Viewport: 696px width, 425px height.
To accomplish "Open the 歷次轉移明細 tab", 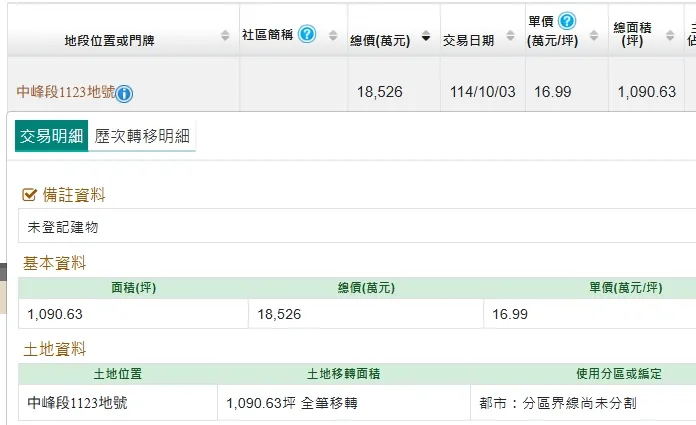I will point(142,137).
